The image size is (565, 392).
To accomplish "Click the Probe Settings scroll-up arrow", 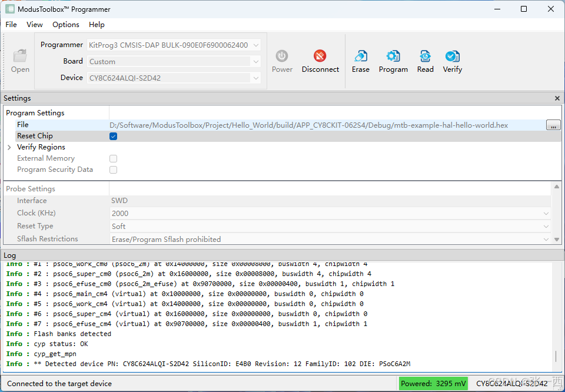I will [x=557, y=187].
